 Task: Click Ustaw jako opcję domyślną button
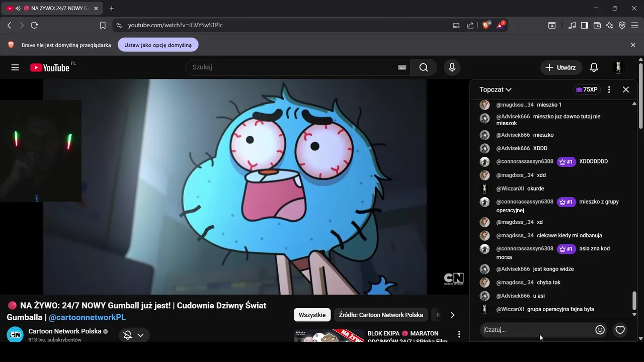[x=158, y=45]
